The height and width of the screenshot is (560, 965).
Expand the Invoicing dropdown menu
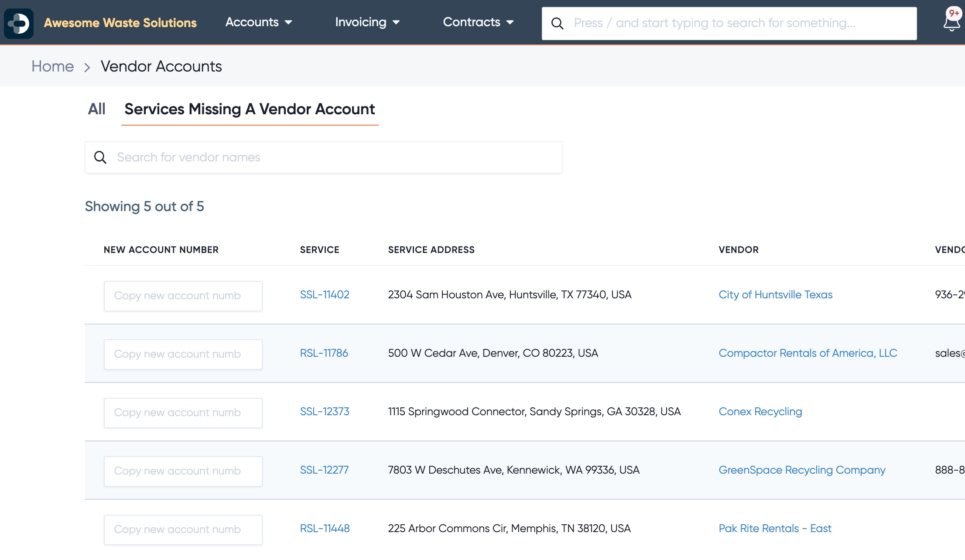[367, 22]
